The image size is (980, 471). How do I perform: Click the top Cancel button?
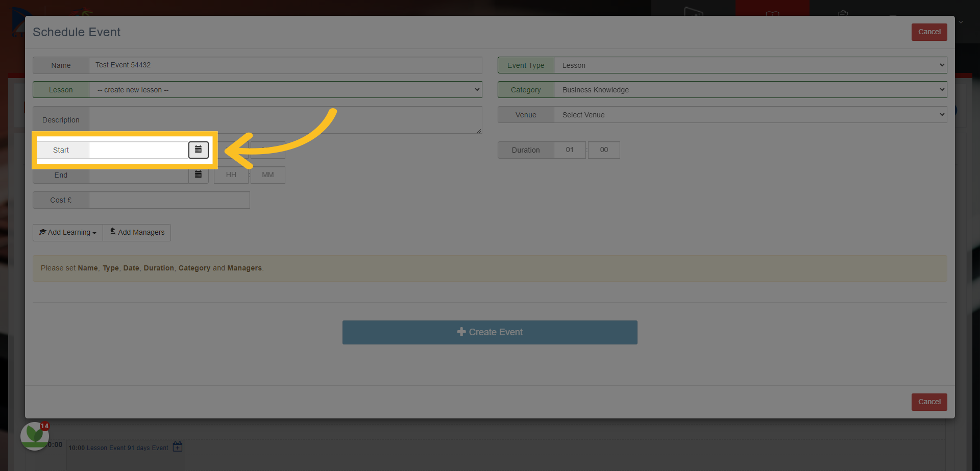[929, 32]
